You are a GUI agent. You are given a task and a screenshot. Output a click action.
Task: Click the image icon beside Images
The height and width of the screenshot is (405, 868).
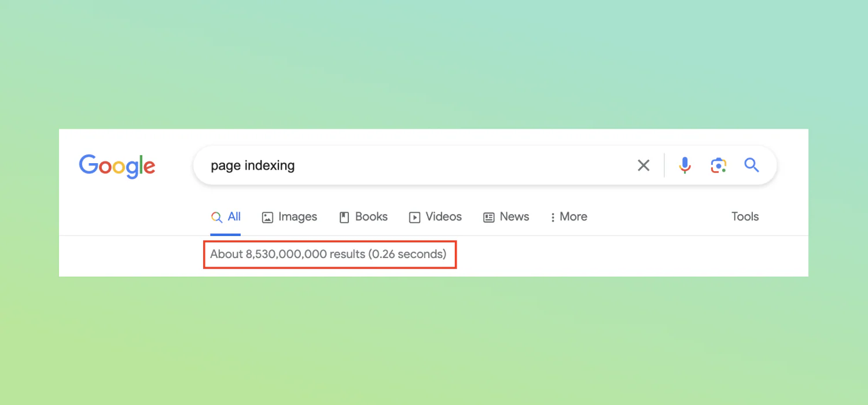coord(267,217)
